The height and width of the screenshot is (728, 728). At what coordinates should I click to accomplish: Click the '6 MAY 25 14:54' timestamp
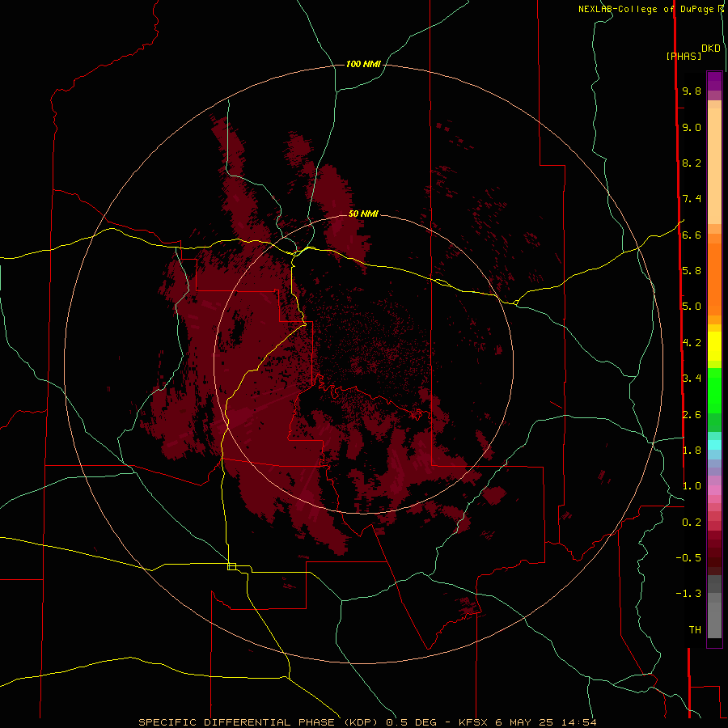pyautogui.click(x=545, y=722)
